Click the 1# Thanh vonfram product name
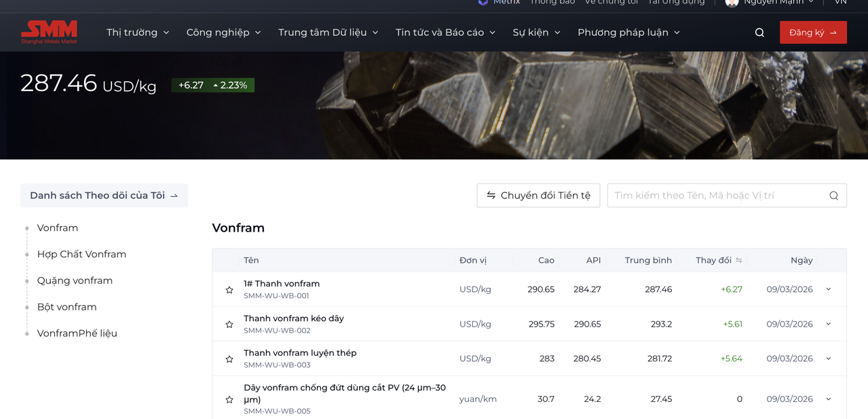The height and width of the screenshot is (419, 868). tap(282, 284)
